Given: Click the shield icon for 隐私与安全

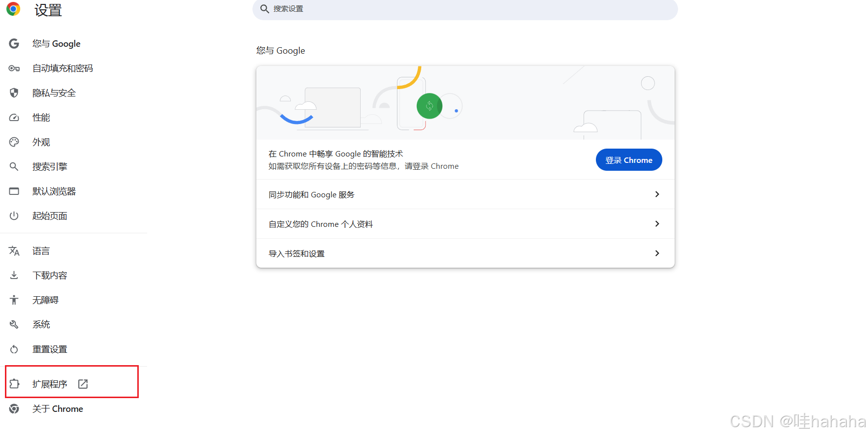Looking at the screenshot, I should pyautogui.click(x=14, y=93).
